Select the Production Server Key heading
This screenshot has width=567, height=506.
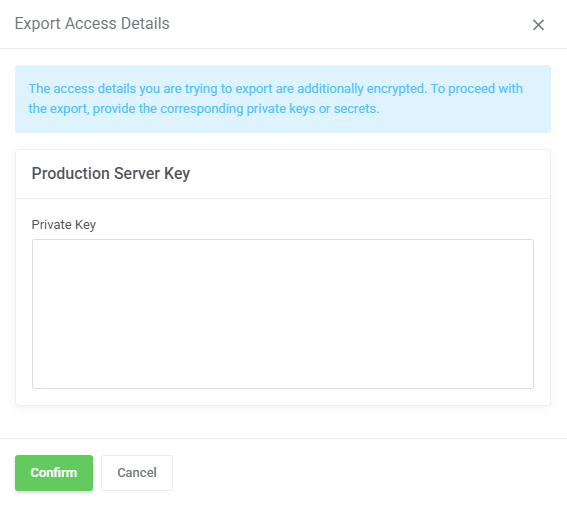point(111,174)
